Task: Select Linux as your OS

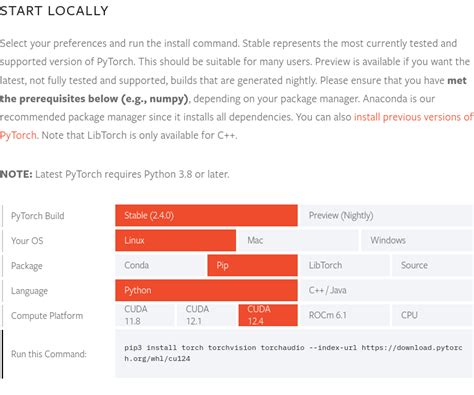Action: tap(176, 240)
